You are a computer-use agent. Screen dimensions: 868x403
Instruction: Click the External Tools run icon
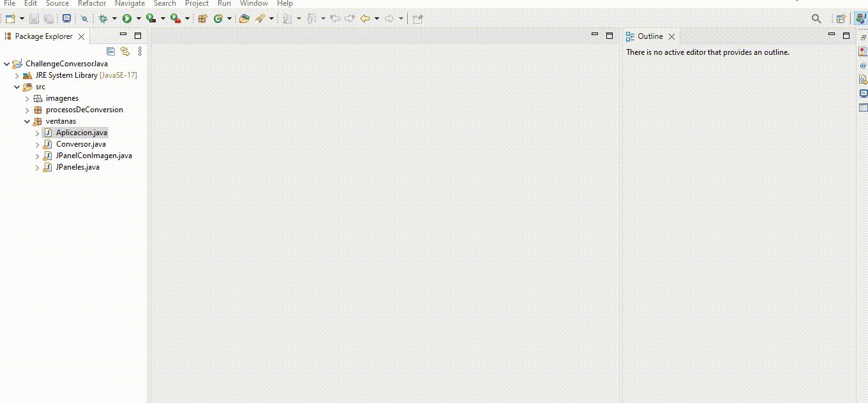click(x=176, y=18)
